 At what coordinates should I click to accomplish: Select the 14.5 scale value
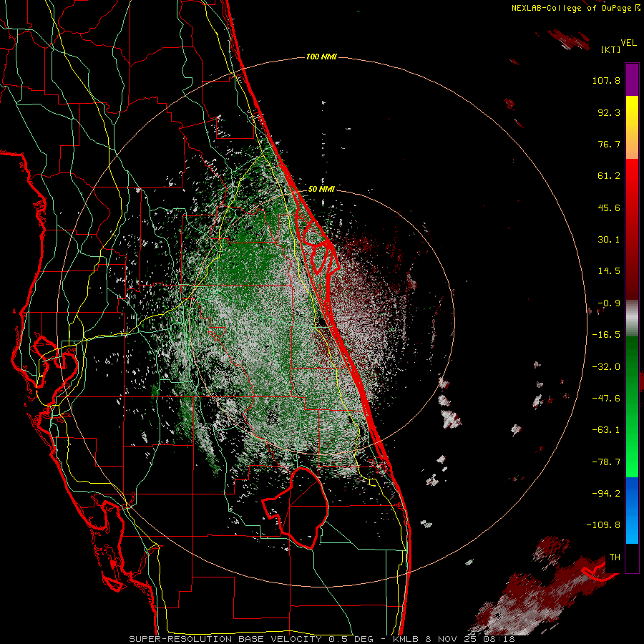[x=609, y=271]
